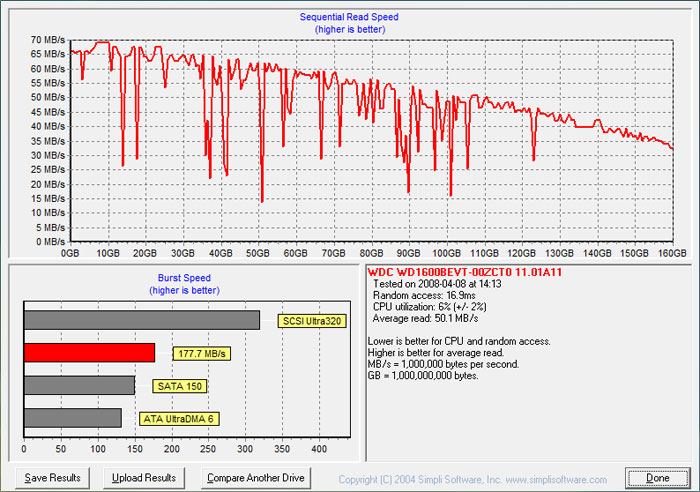700x492 pixels.
Task: Click the Save Results button
Action: pyautogui.click(x=52, y=478)
